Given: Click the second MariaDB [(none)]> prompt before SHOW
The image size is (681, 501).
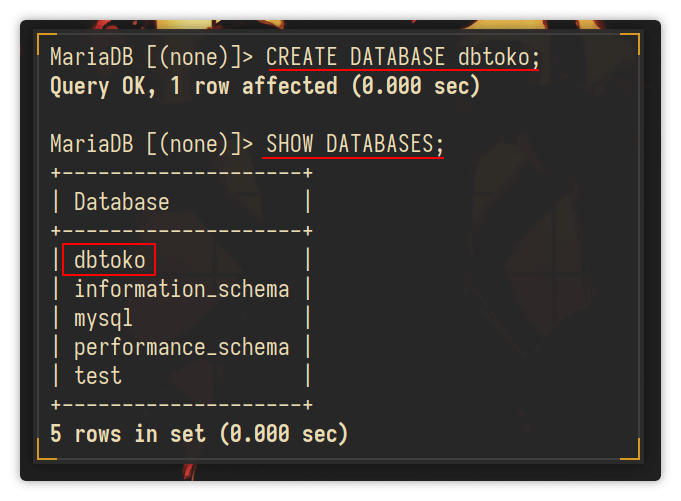Looking at the screenshot, I should click(x=151, y=144).
